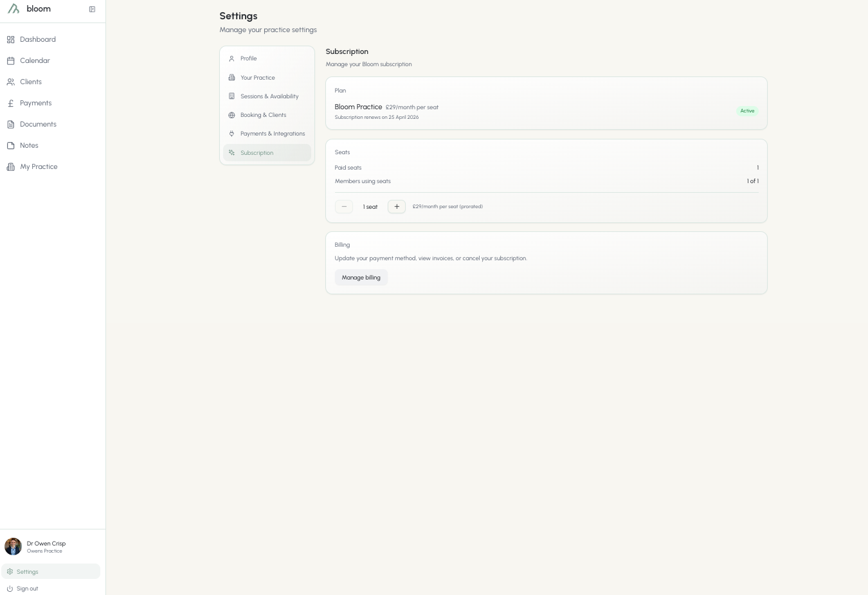This screenshot has height=595, width=868.
Task: Click the Paid seats label
Action: point(348,168)
